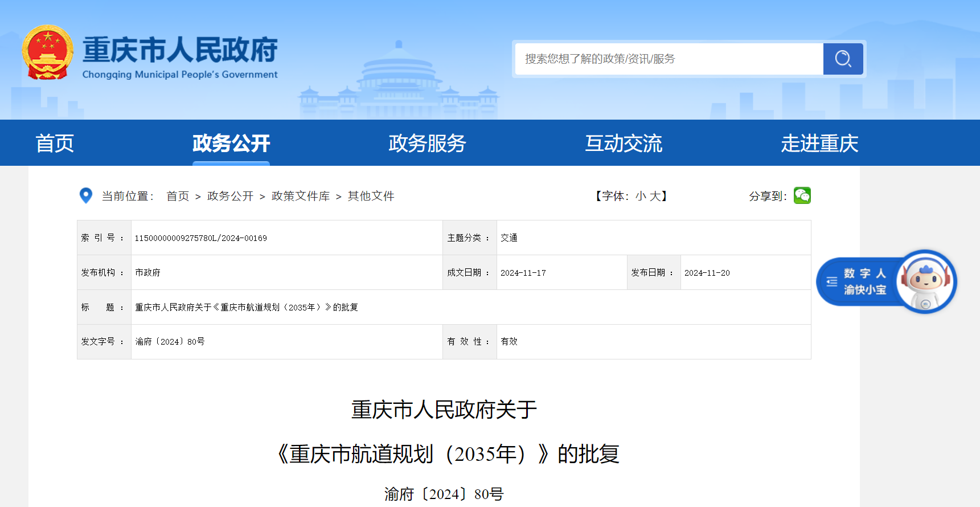This screenshot has height=507, width=980.
Task: Click the 当前位置 breadcrumb label
Action: point(128,196)
